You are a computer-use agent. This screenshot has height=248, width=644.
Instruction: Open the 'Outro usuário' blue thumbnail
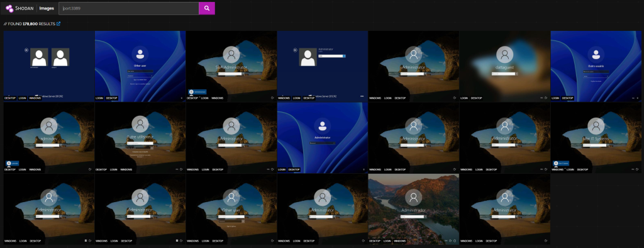(x=596, y=66)
